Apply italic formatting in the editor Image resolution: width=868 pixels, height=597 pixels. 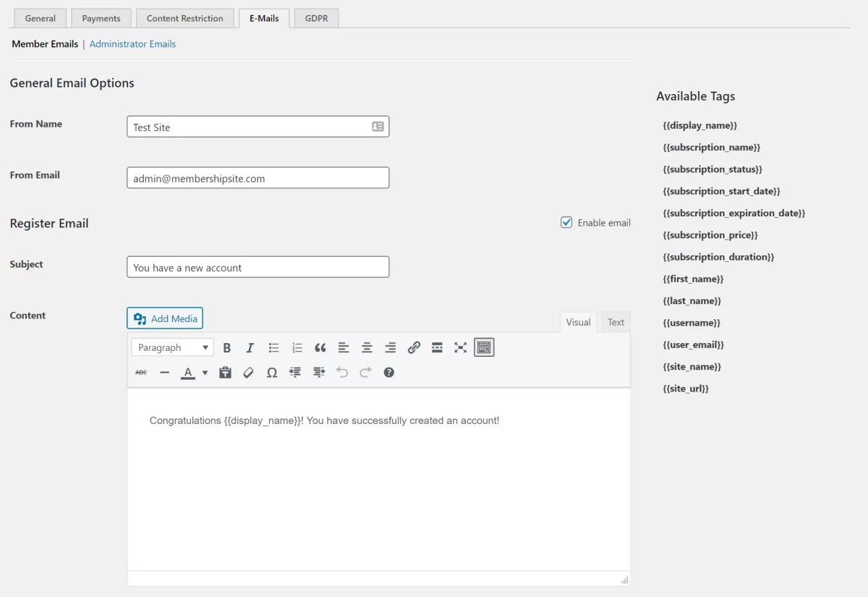250,348
